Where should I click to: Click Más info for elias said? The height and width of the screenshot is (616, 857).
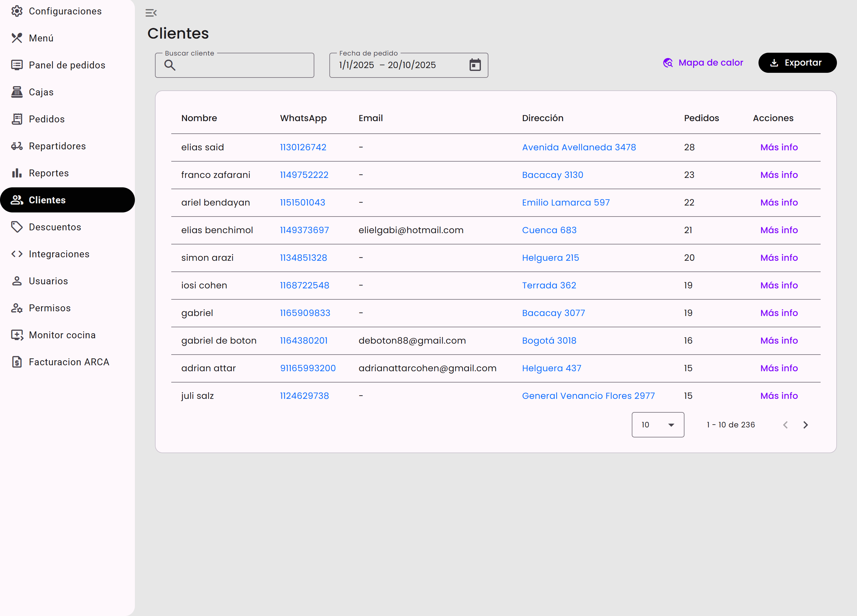[x=779, y=147]
